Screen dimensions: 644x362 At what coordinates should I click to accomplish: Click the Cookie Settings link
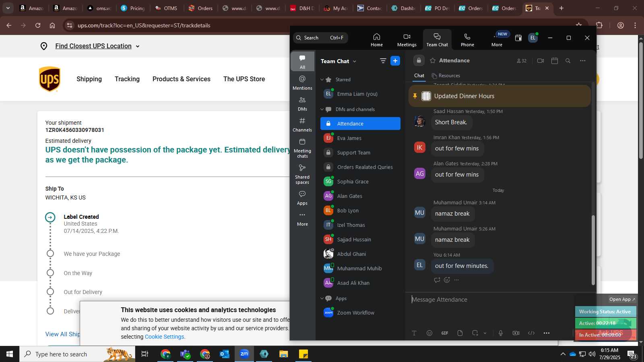tap(164, 337)
